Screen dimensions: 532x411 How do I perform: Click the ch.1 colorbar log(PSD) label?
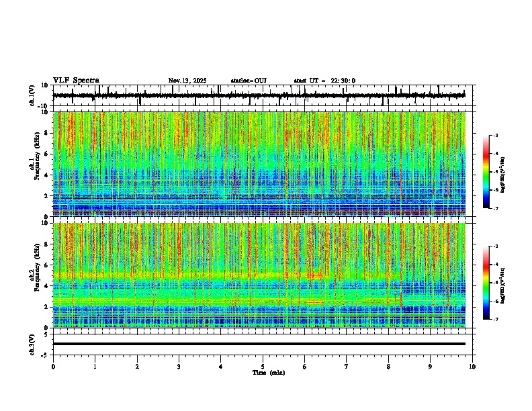tap(502, 175)
